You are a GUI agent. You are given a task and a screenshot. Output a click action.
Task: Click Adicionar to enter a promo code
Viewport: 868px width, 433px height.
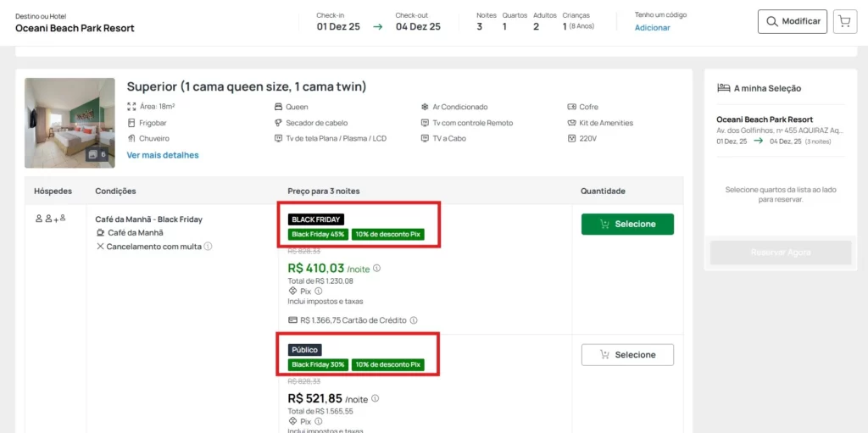652,28
